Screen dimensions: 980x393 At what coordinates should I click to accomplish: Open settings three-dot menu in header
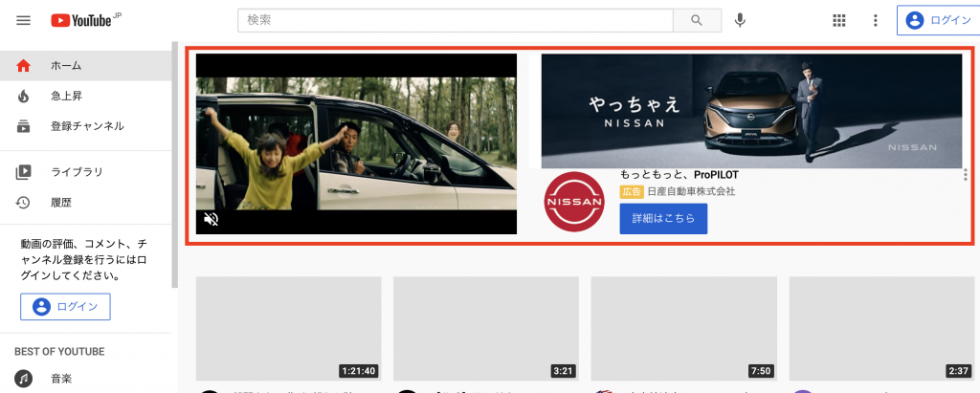[x=875, y=21]
